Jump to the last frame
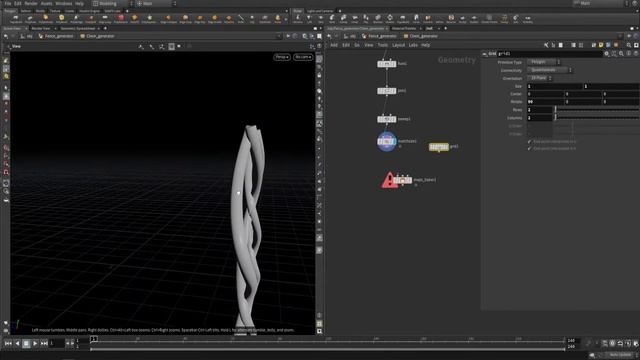Image resolution: width=640 pixels, height=360 pixels. [44, 344]
